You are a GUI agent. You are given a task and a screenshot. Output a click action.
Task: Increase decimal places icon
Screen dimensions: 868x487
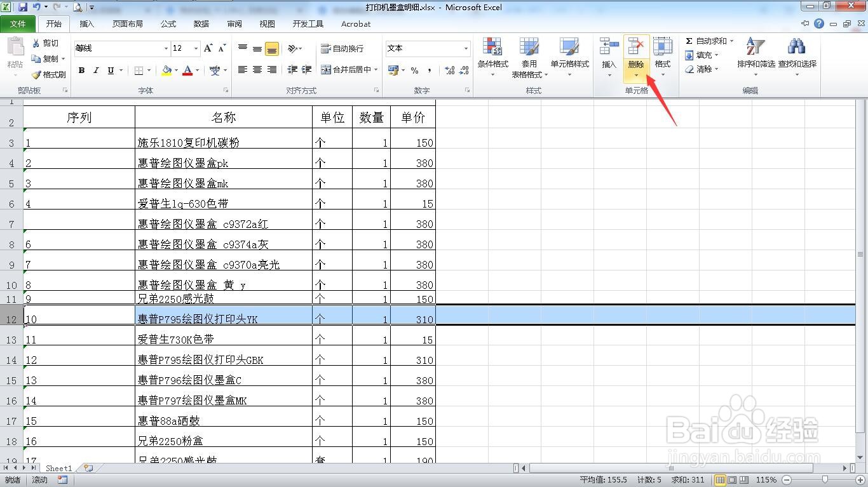click(449, 70)
